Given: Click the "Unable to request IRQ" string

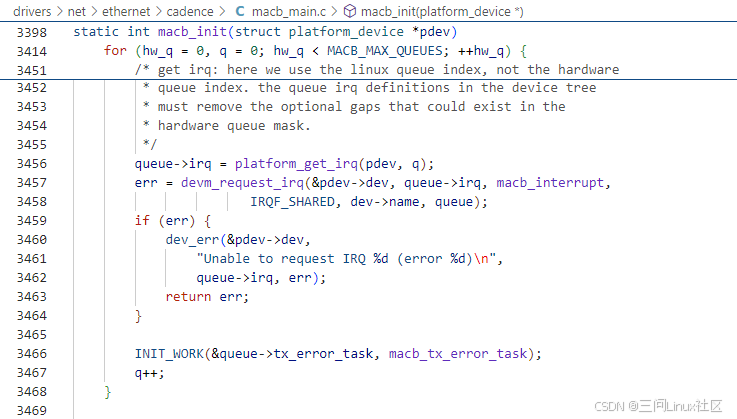Looking at the screenshot, I should pos(346,259).
